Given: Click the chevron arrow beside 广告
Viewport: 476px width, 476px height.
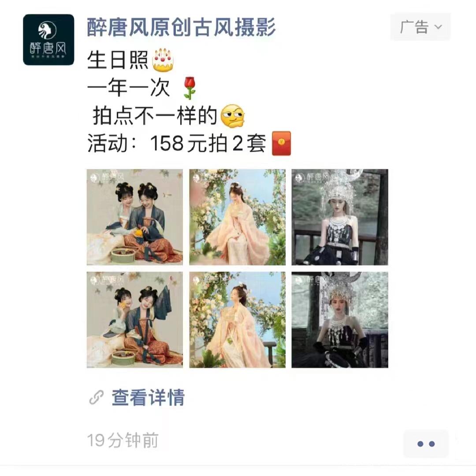Looking at the screenshot, I should coord(438,27).
